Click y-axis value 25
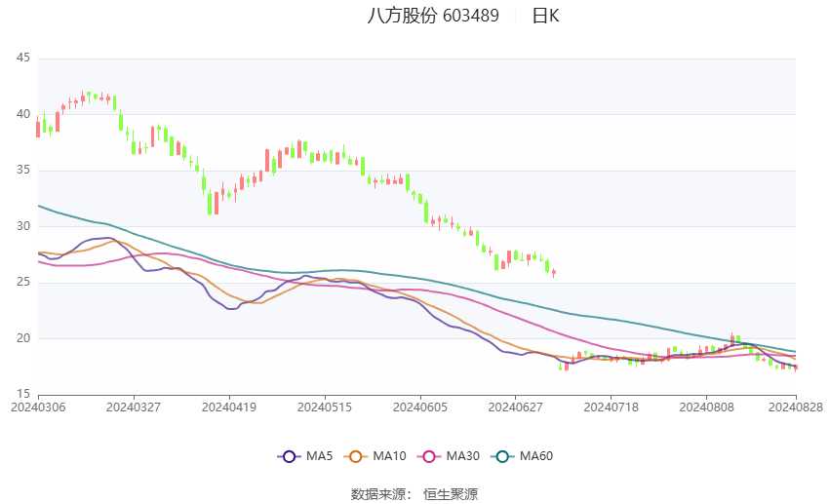829x504 pixels. 23,282
